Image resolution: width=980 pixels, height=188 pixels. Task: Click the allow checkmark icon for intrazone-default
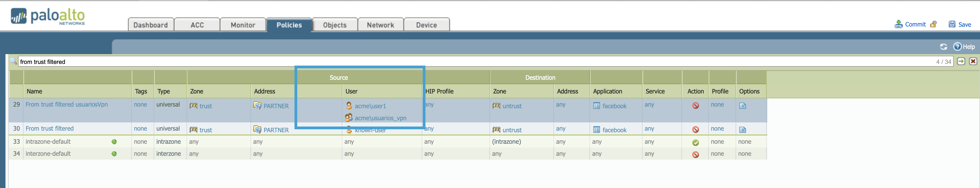click(x=695, y=142)
